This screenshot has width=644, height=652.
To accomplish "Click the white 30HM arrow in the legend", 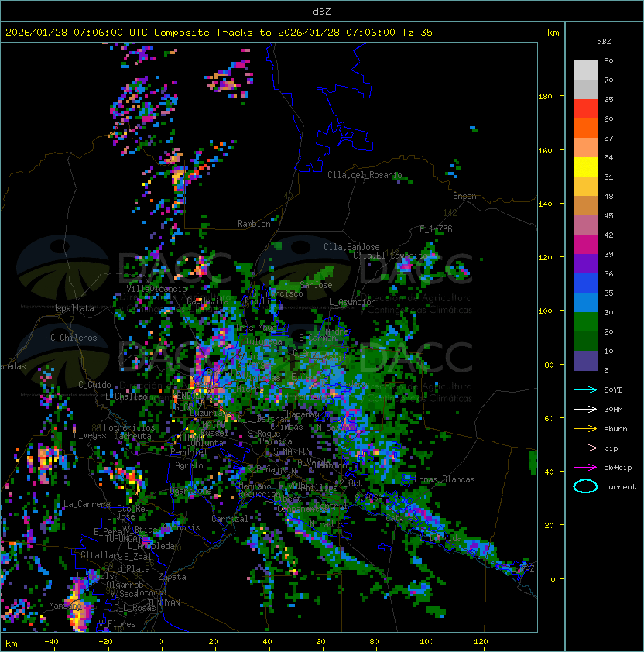I will 585,409.
